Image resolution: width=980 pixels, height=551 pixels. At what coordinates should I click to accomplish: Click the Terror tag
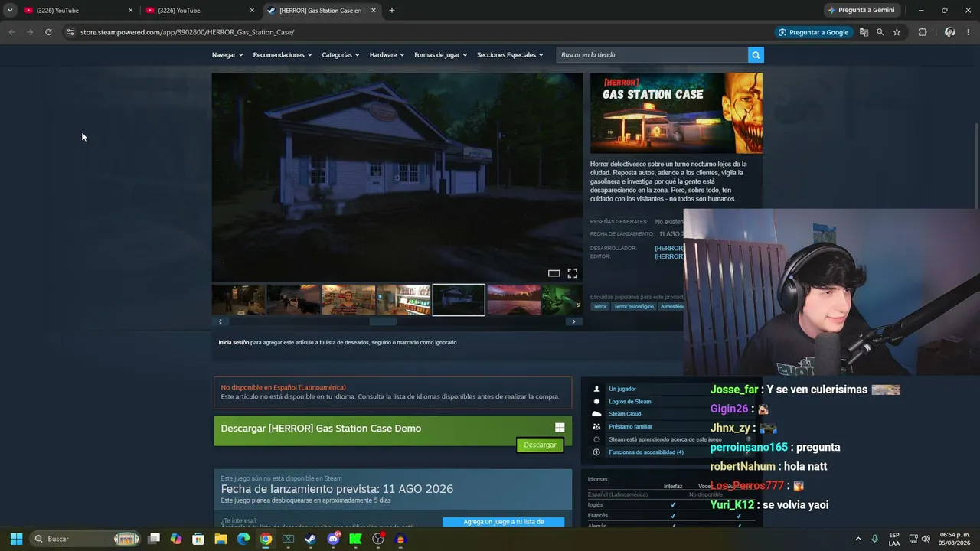tap(599, 307)
